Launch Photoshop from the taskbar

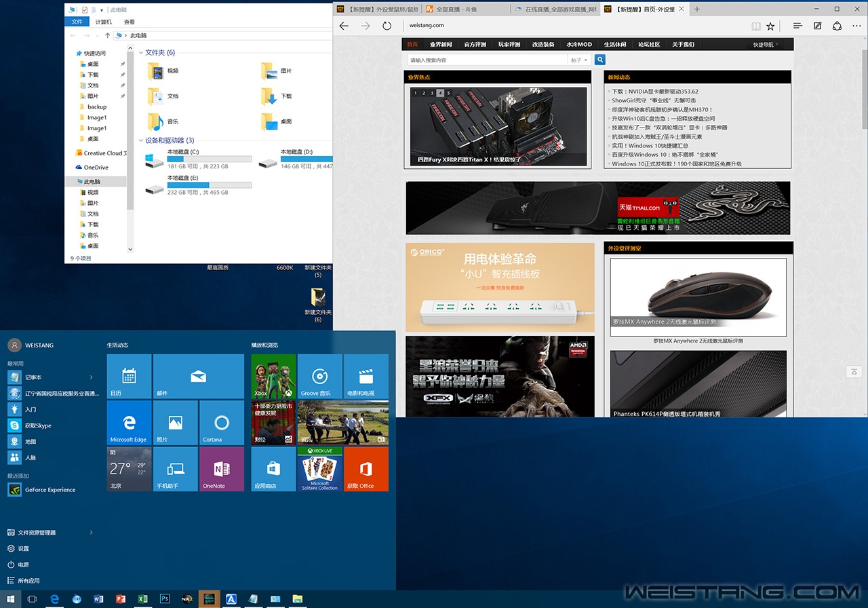pyautogui.click(x=165, y=599)
